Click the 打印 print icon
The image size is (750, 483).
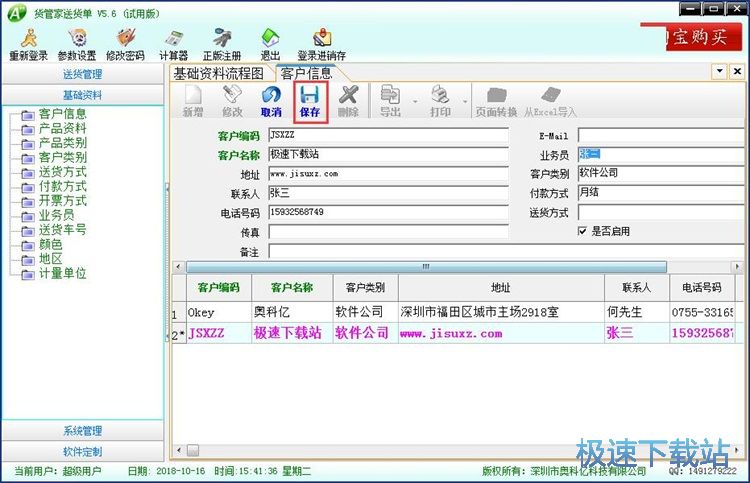pyautogui.click(x=440, y=100)
